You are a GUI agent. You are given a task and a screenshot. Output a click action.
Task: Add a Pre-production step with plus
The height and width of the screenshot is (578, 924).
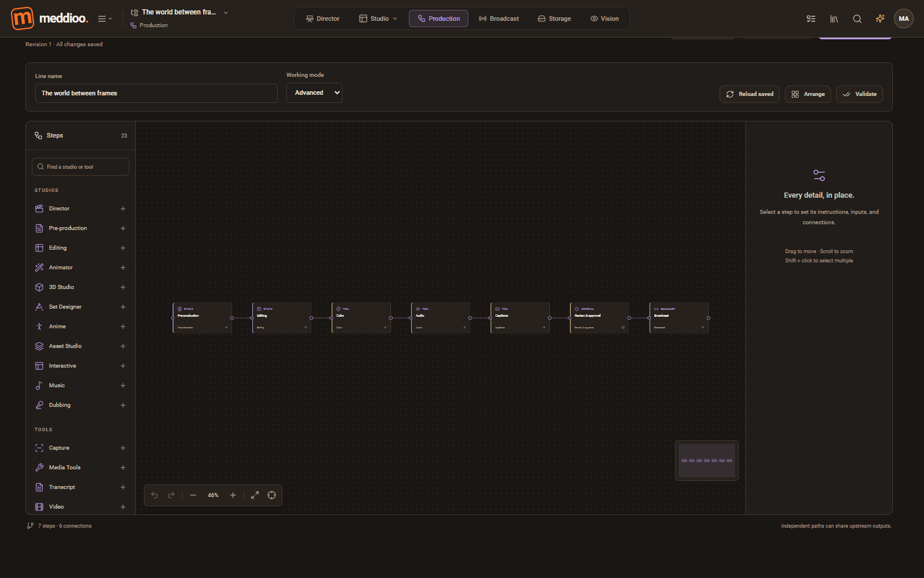(x=123, y=228)
